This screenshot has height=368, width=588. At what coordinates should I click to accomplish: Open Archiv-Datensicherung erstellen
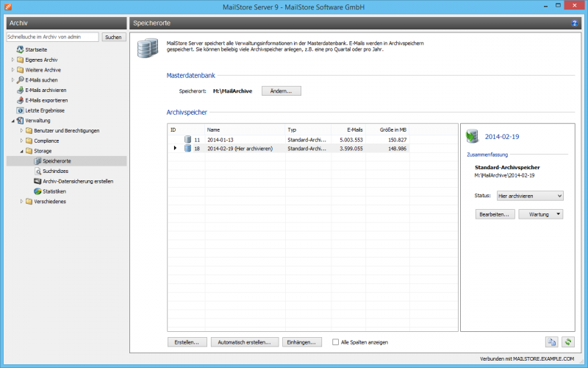77,181
